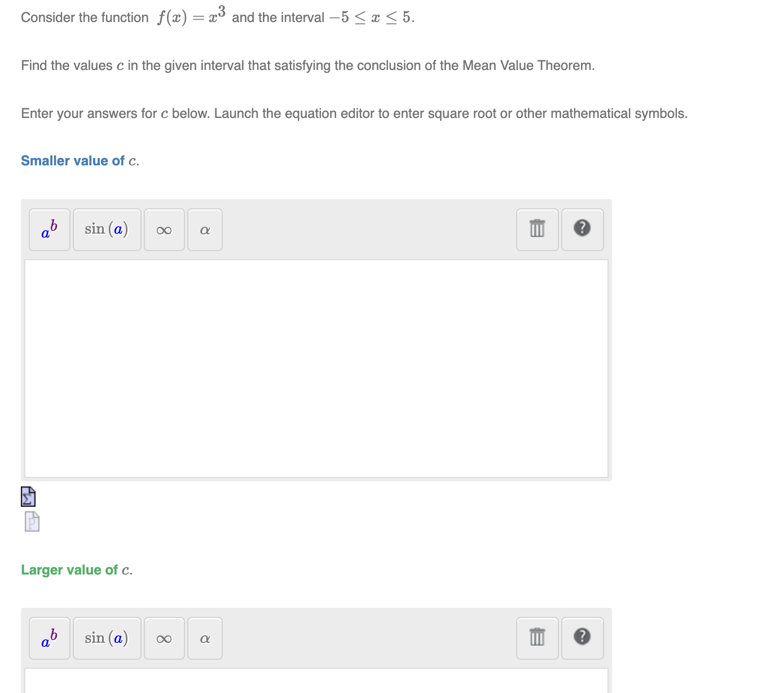Clear the smaller-value answer using the trash icon
This screenshot has height=693, width=784.
(536, 230)
